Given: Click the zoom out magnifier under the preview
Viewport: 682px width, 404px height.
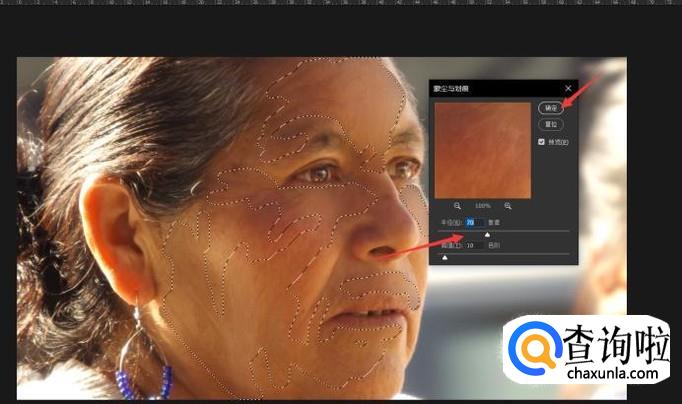Looking at the screenshot, I should pyautogui.click(x=456, y=205).
